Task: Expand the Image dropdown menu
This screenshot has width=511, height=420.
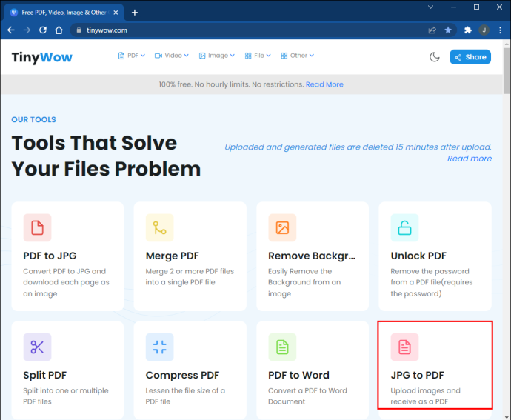Action: pos(217,56)
